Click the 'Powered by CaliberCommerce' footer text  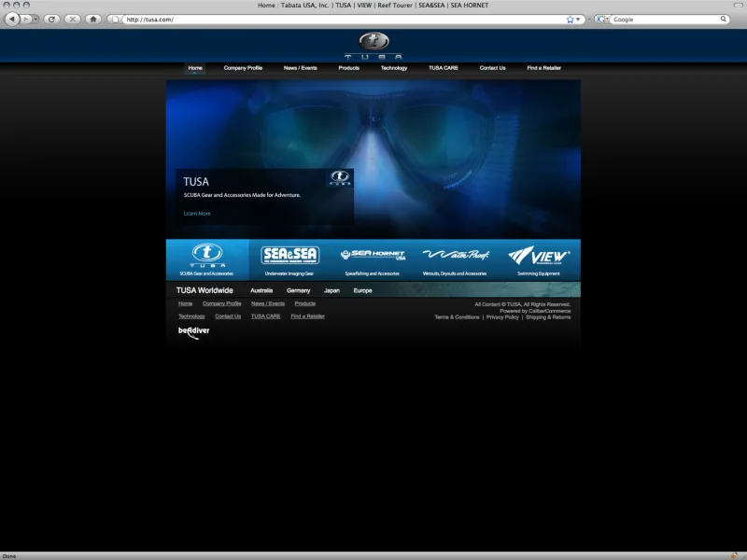click(x=535, y=311)
